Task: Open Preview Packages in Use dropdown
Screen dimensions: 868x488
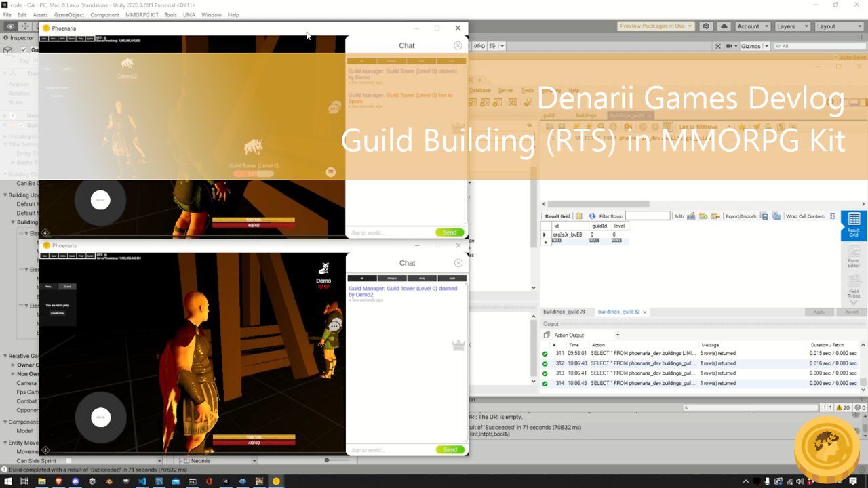Action: coord(656,26)
